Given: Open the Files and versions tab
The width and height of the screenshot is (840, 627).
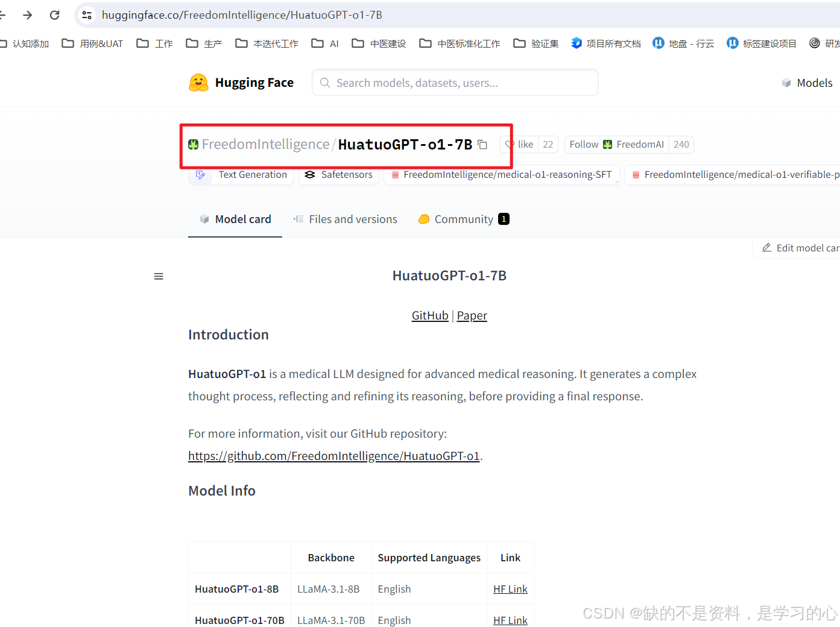Looking at the screenshot, I should 345,219.
